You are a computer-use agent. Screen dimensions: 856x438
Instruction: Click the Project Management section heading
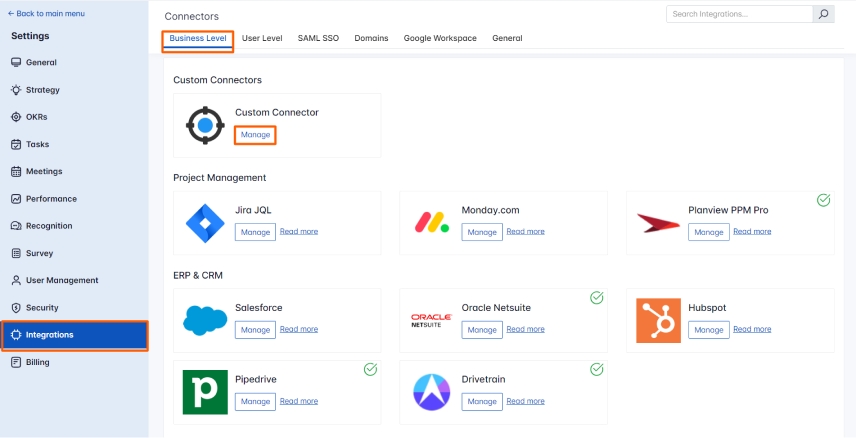pos(219,177)
